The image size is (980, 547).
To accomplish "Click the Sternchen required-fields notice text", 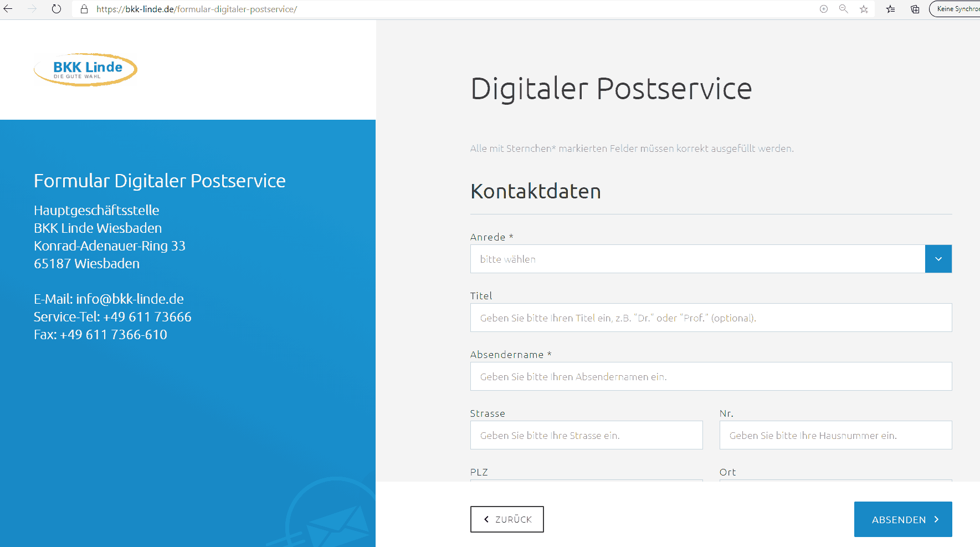I will pos(632,149).
